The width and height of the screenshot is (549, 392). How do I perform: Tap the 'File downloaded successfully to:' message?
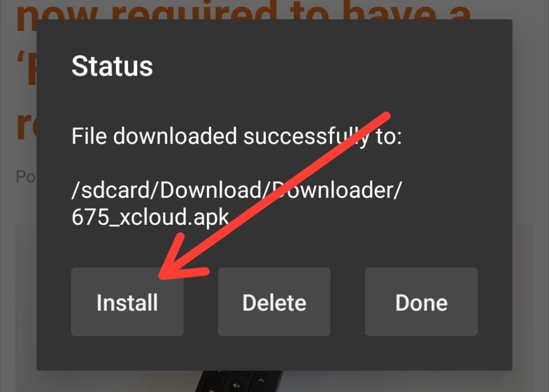(236, 136)
